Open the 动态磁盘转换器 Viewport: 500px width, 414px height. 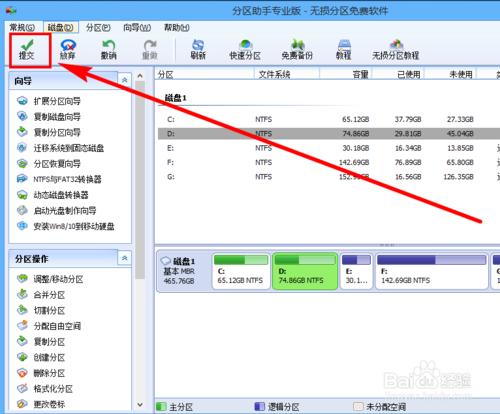tap(52, 195)
